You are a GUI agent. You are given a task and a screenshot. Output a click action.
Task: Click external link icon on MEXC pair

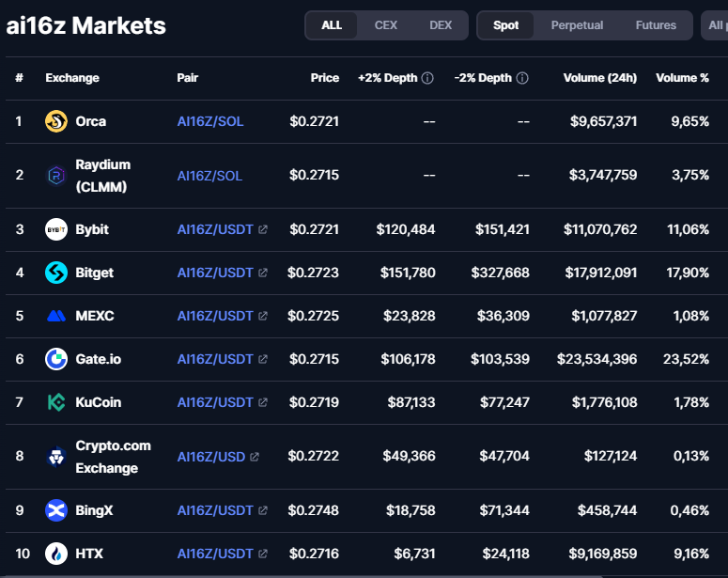[x=263, y=316]
